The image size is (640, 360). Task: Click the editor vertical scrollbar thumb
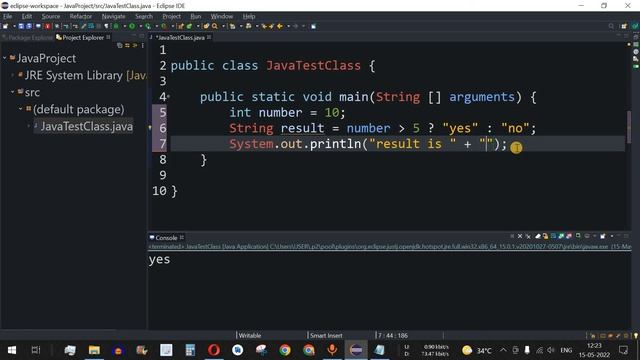pyautogui.click(x=629, y=127)
